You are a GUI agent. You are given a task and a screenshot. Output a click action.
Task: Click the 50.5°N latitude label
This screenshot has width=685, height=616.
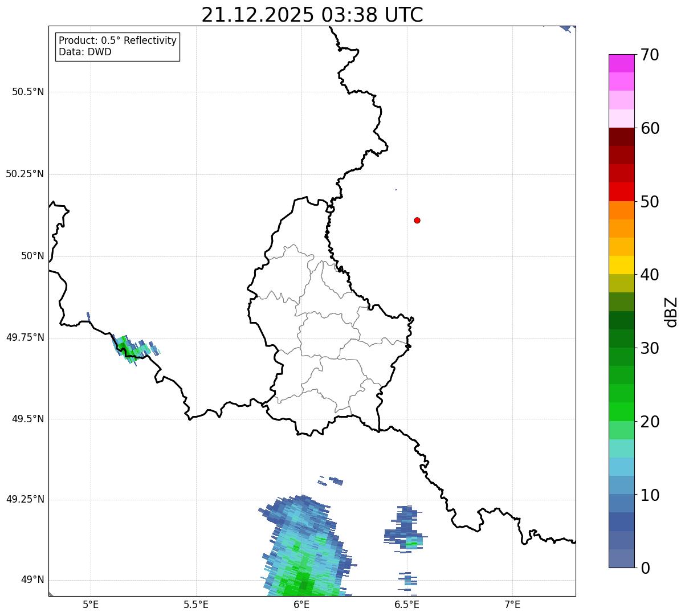click(x=28, y=92)
